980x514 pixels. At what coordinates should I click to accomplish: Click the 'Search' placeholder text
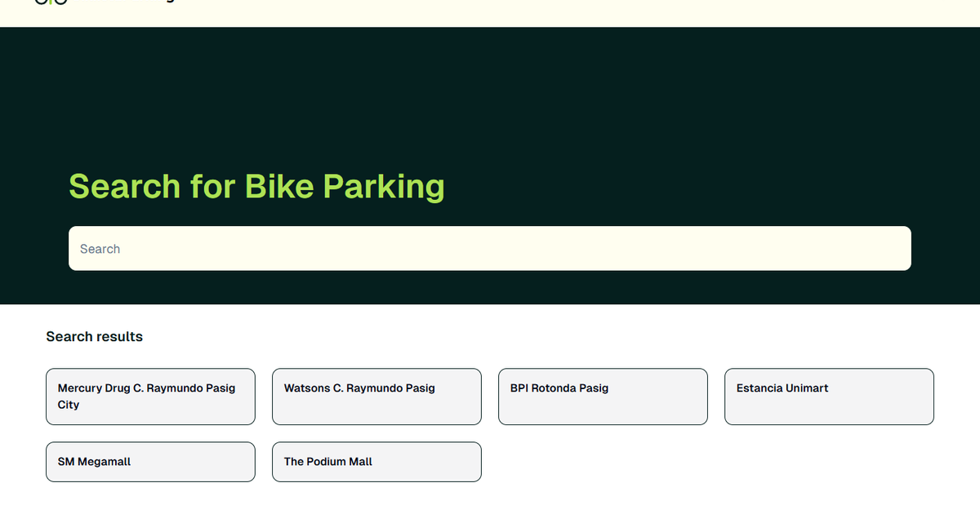tap(100, 249)
